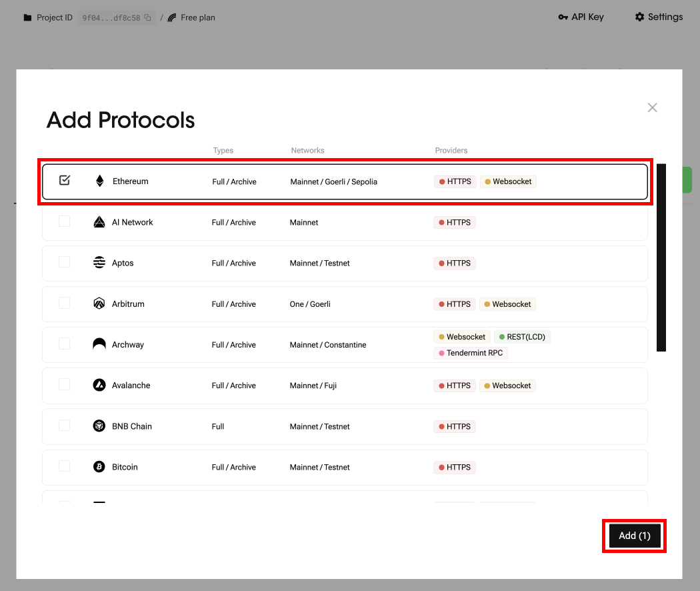This screenshot has width=700, height=591.
Task: Click the 'BNB Chain' protocol name
Action: click(x=132, y=426)
